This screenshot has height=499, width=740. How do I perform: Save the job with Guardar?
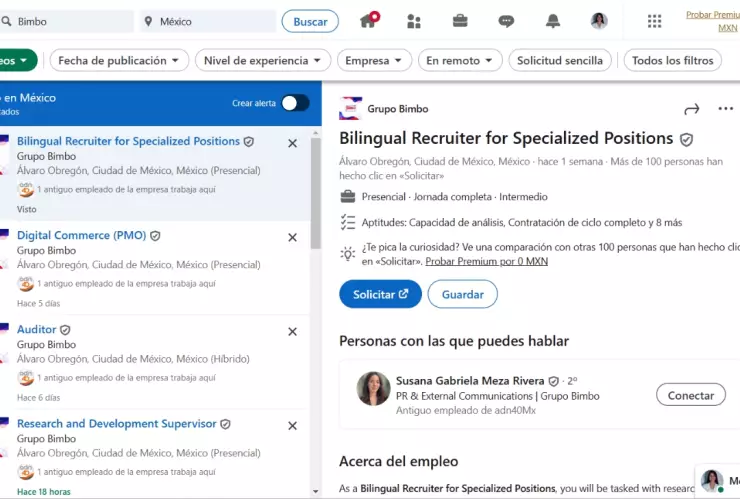point(462,294)
